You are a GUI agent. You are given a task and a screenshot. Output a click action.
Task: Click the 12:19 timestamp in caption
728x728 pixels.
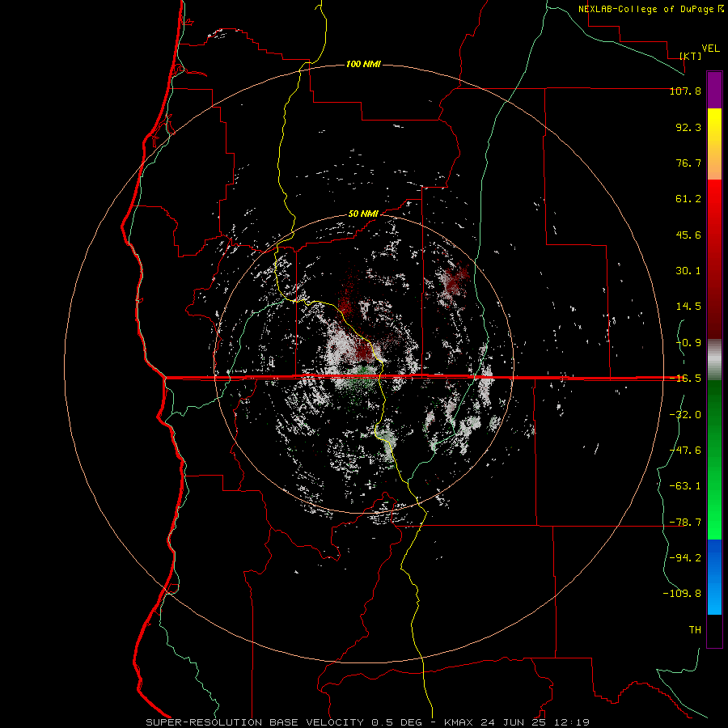click(x=574, y=722)
